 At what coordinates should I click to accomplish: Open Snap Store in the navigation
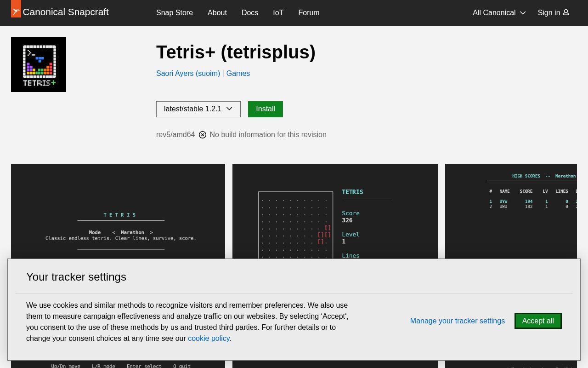pyautogui.click(x=175, y=12)
